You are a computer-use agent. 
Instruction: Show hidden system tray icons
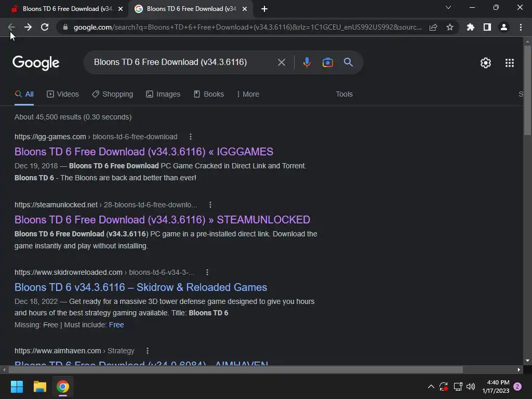click(x=431, y=387)
